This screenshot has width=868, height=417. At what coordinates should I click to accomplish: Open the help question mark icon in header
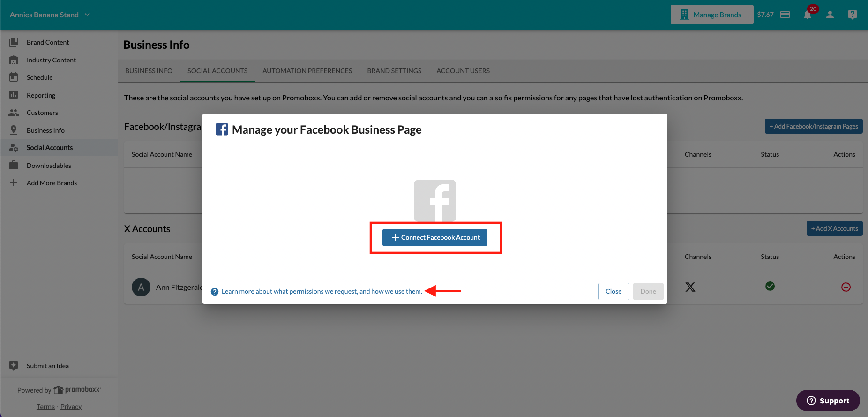[853, 15]
